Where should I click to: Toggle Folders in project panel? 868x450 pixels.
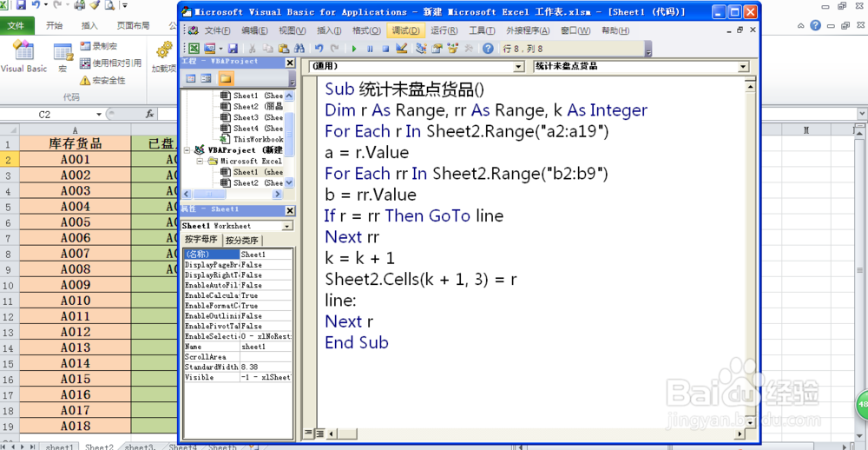(226, 79)
